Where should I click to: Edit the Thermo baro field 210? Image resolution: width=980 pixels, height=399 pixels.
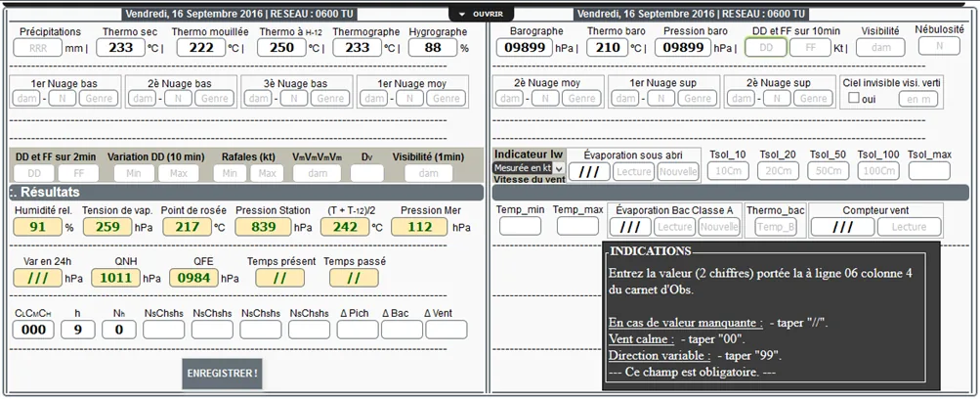coord(607,48)
